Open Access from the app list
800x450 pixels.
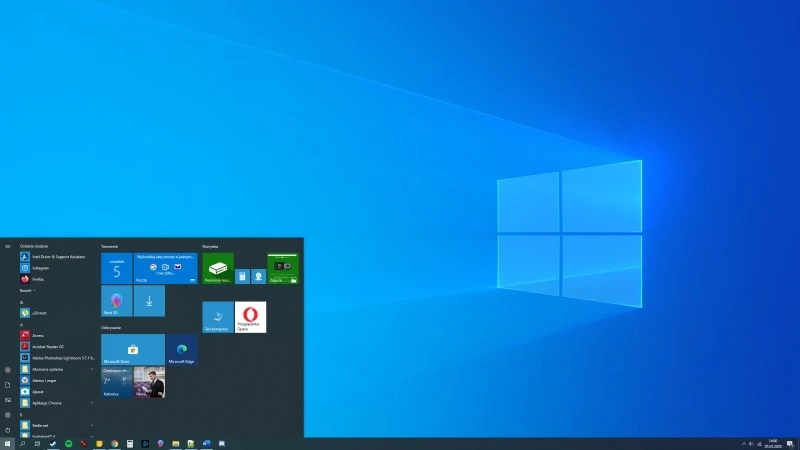coord(57,335)
